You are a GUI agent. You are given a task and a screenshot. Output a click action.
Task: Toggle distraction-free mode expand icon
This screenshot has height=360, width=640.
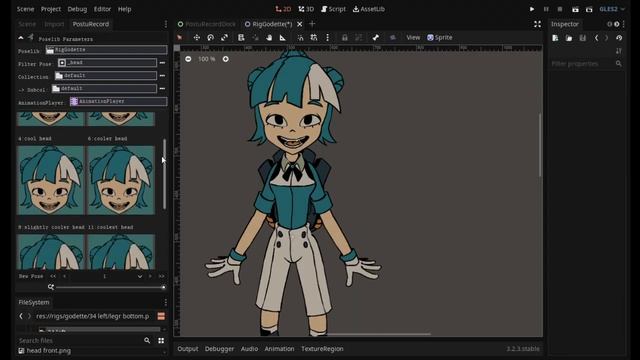coord(538,24)
